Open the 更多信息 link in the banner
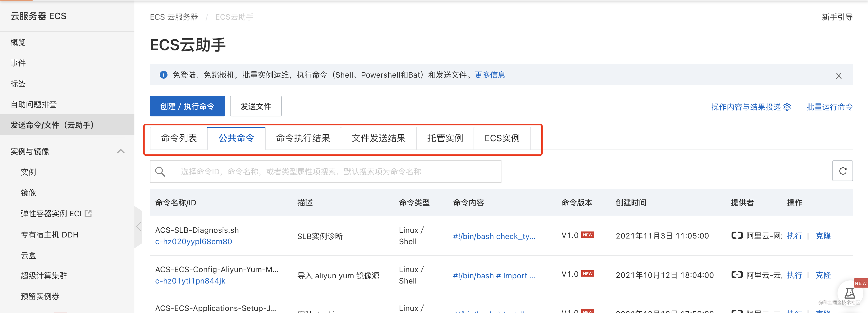This screenshot has height=313, width=868. 490,75
